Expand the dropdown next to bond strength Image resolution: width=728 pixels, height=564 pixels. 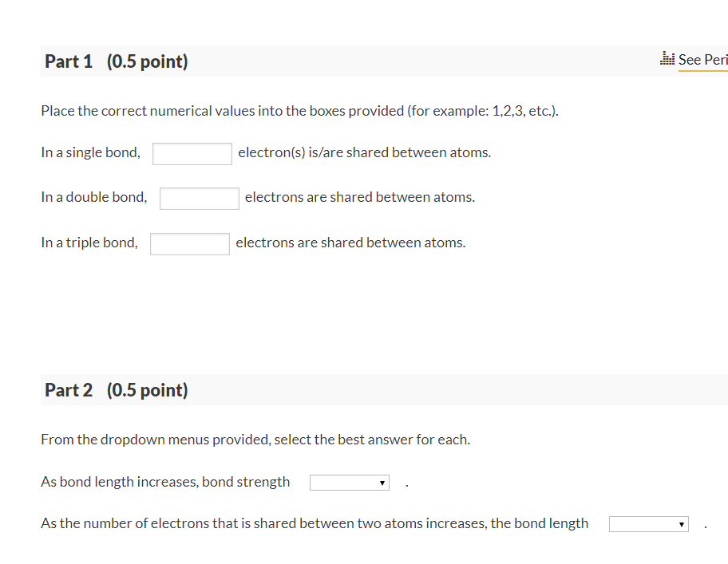click(x=349, y=482)
